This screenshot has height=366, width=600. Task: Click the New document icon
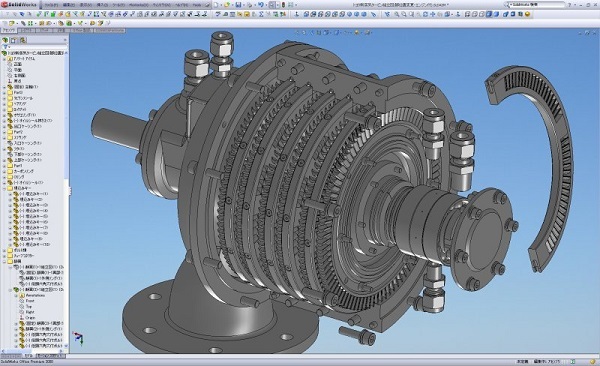(x=217, y=5)
